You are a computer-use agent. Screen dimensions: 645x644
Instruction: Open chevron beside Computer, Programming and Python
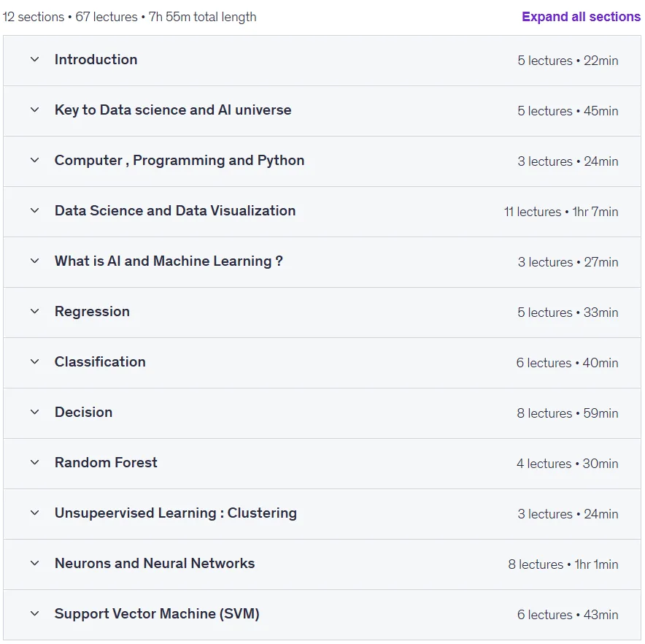click(34, 160)
